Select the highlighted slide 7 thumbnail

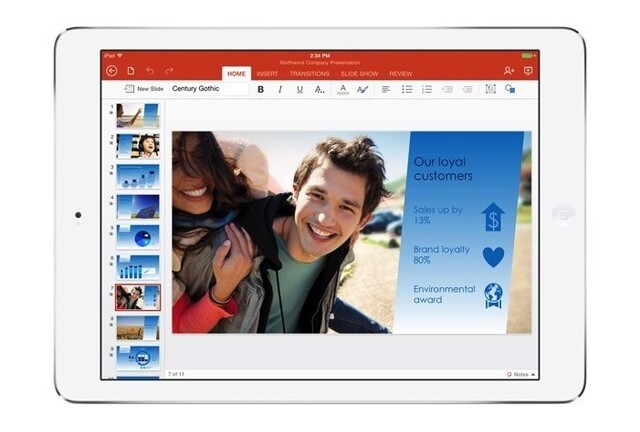point(138,297)
